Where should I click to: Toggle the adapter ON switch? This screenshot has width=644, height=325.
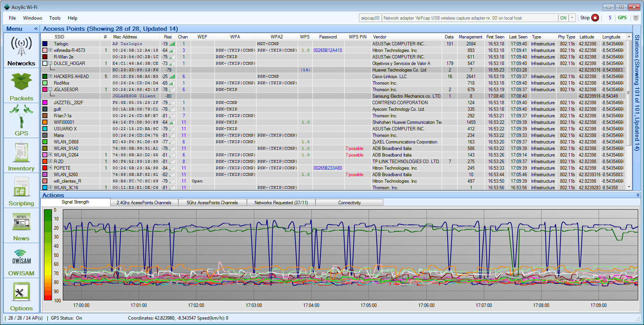[563, 18]
